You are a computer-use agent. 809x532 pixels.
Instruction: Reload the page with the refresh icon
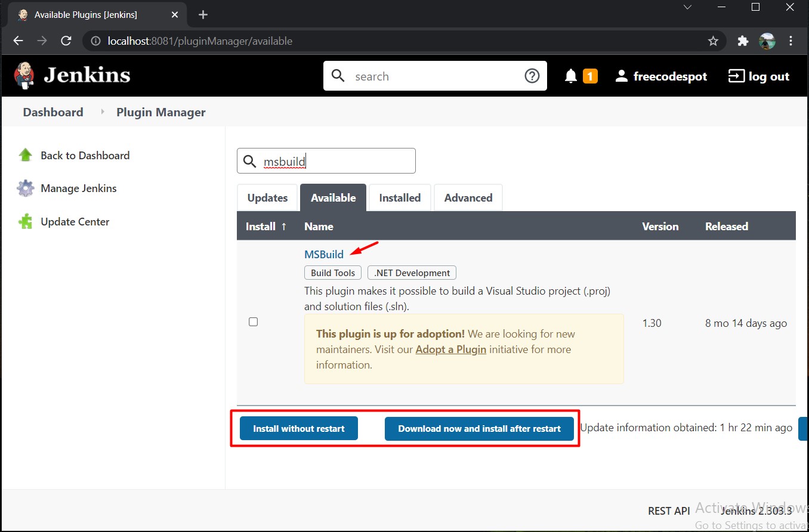pyautogui.click(x=66, y=41)
